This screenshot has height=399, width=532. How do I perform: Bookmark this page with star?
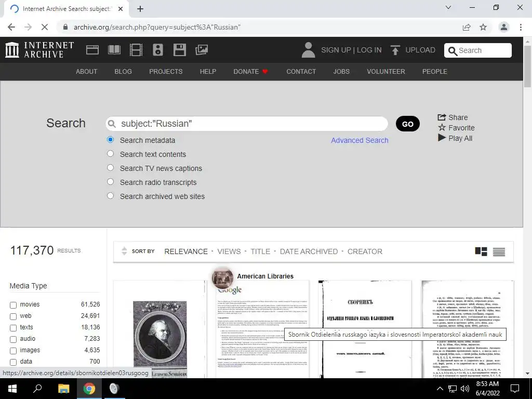pyautogui.click(x=483, y=27)
